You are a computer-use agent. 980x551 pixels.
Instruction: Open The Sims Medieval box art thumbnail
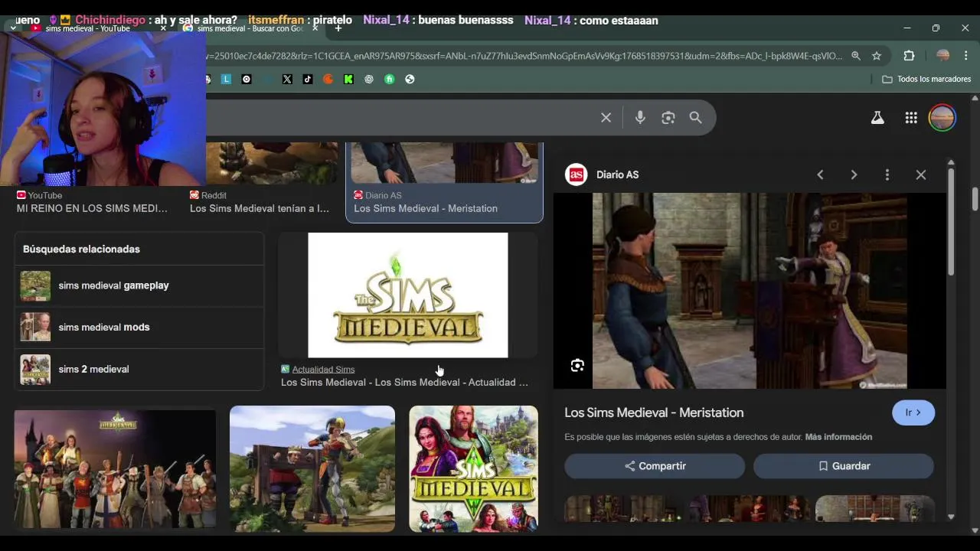tap(473, 468)
